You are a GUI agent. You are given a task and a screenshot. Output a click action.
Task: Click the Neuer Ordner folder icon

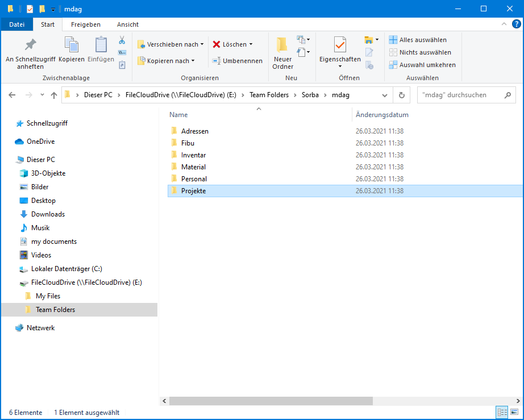(x=282, y=44)
